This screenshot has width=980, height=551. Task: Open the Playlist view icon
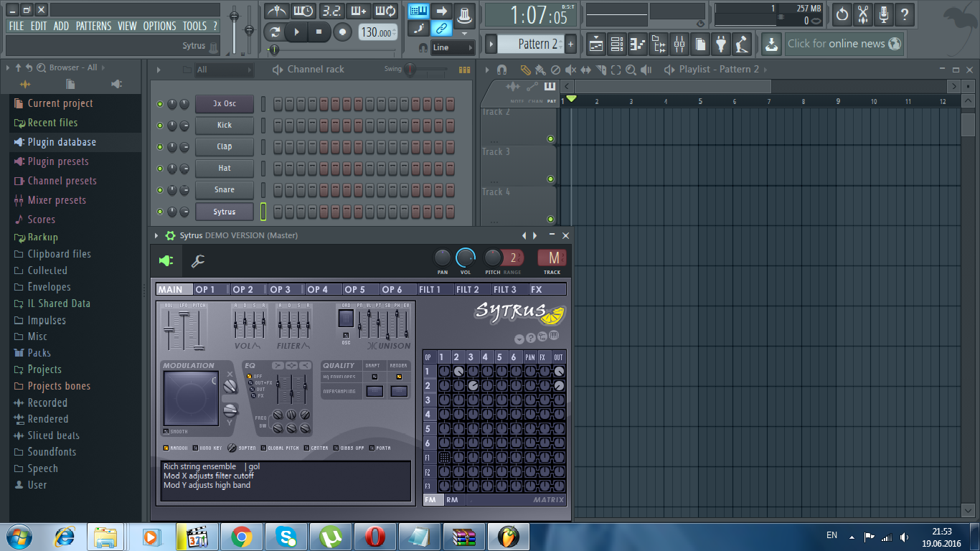point(595,44)
